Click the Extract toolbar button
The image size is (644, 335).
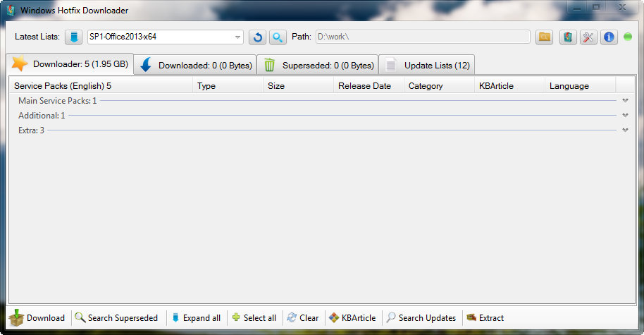click(485, 318)
